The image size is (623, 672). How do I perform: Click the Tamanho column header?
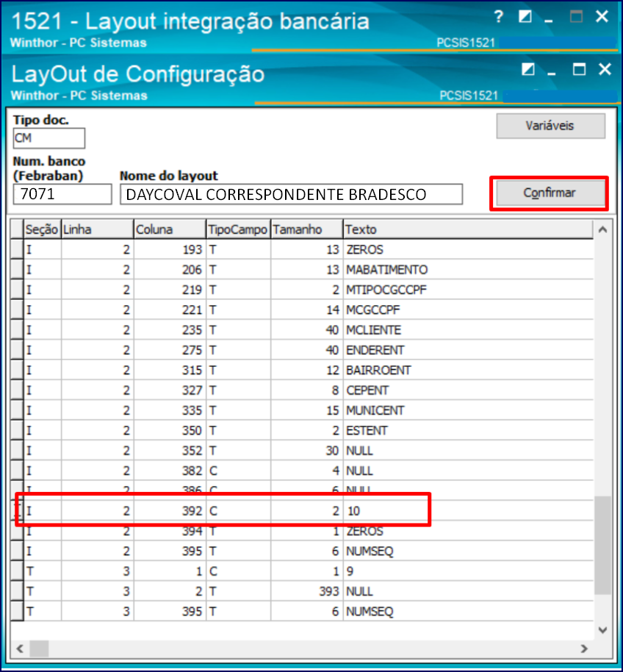tap(306, 229)
